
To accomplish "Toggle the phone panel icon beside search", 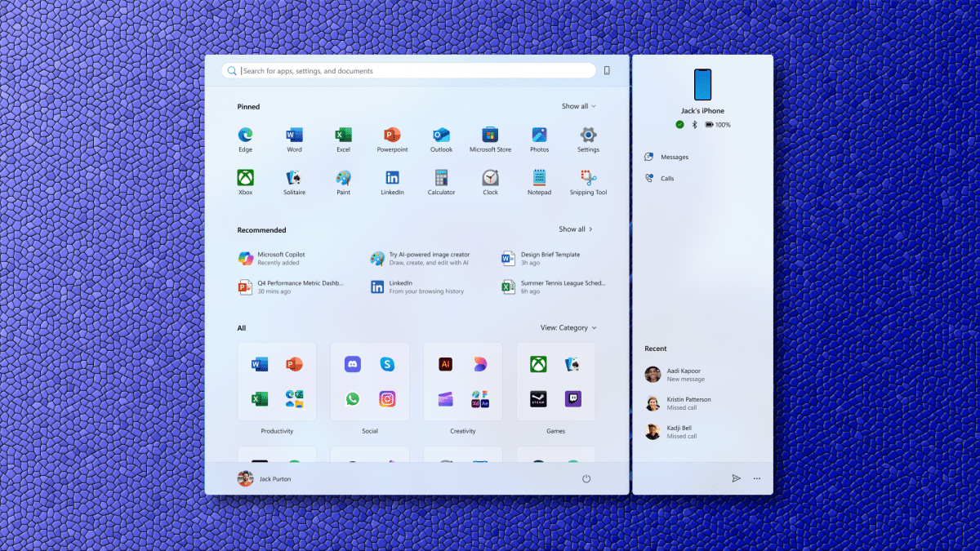I will [x=607, y=71].
